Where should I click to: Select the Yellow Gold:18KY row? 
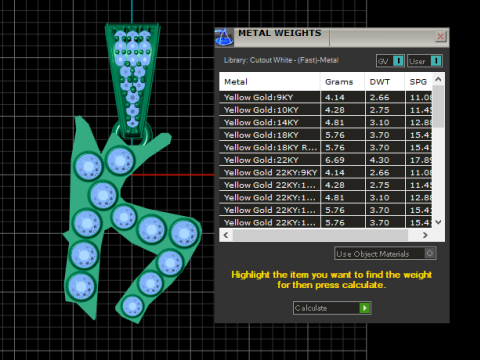click(325, 135)
